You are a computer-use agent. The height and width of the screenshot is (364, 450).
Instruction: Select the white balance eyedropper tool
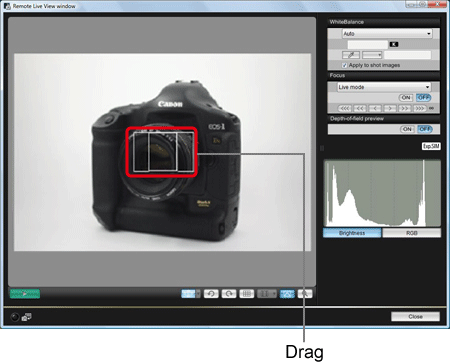[x=351, y=55]
